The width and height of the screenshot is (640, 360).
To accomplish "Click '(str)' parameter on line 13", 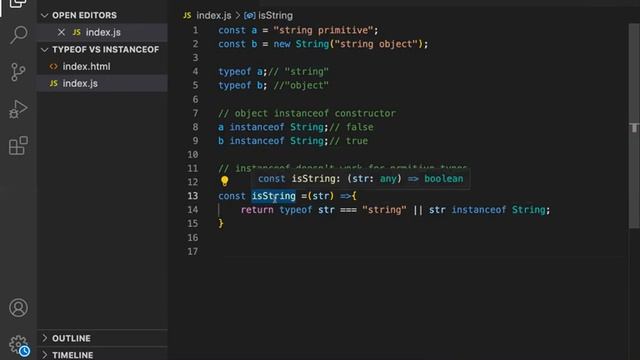I will pos(321,196).
